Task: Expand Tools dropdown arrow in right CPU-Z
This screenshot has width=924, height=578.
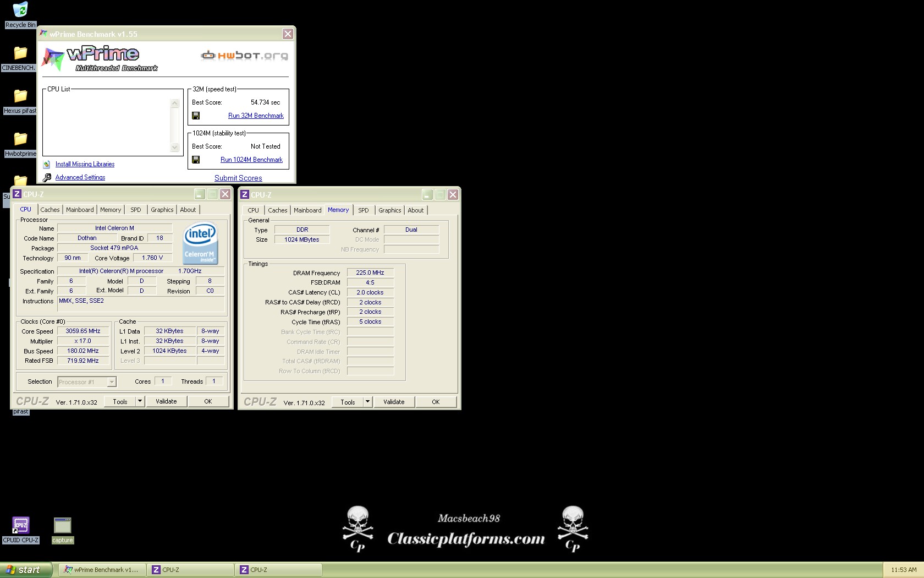Action: 367,402
